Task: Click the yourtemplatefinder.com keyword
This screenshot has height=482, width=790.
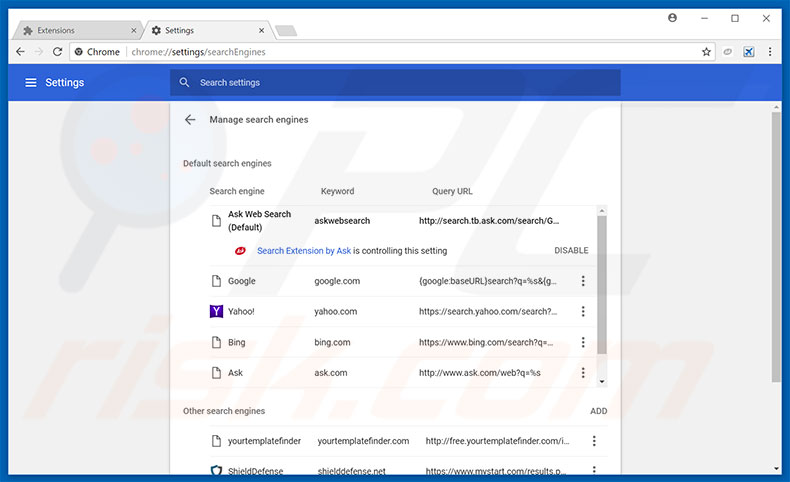Action: tap(363, 441)
